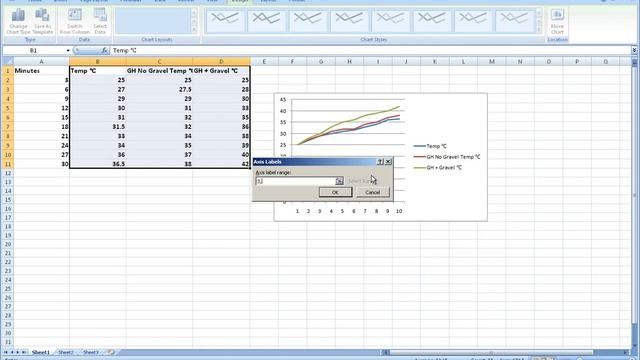Click the formula bar showing Temp °C
Image resolution: width=640 pixels, height=360 pixels.
(371, 50)
